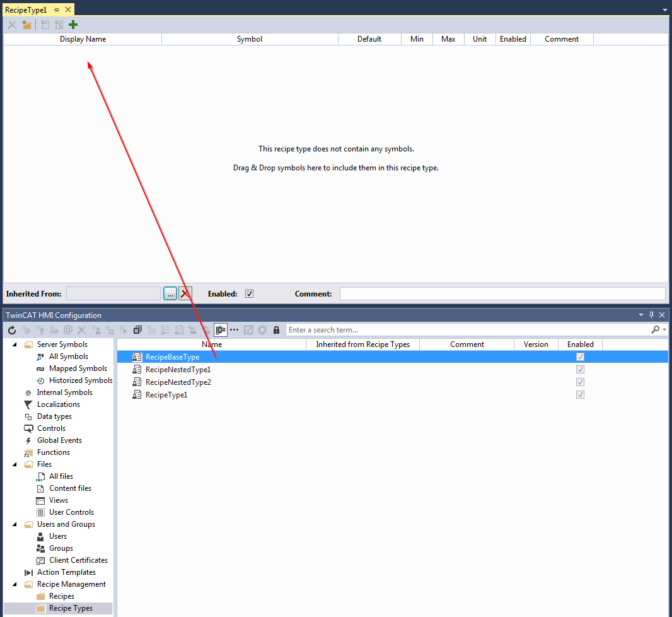Toggle Enabled checkbox for RecipeBaseType
The height and width of the screenshot is (617, 672).
pos(581,356)
